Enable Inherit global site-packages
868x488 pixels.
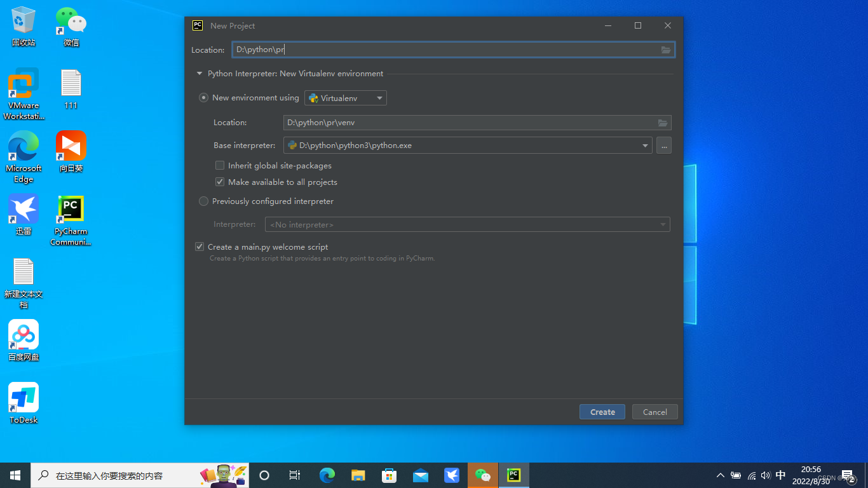tap(220, 165)
